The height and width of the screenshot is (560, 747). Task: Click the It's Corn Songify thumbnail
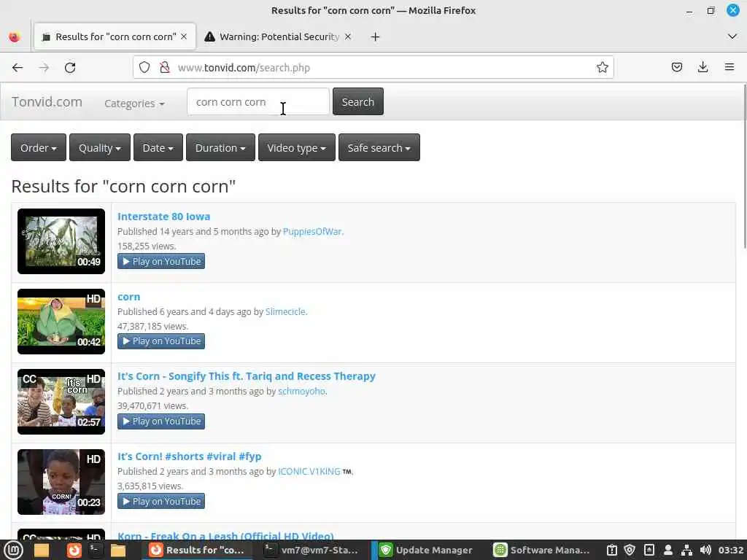click(61, 402)
